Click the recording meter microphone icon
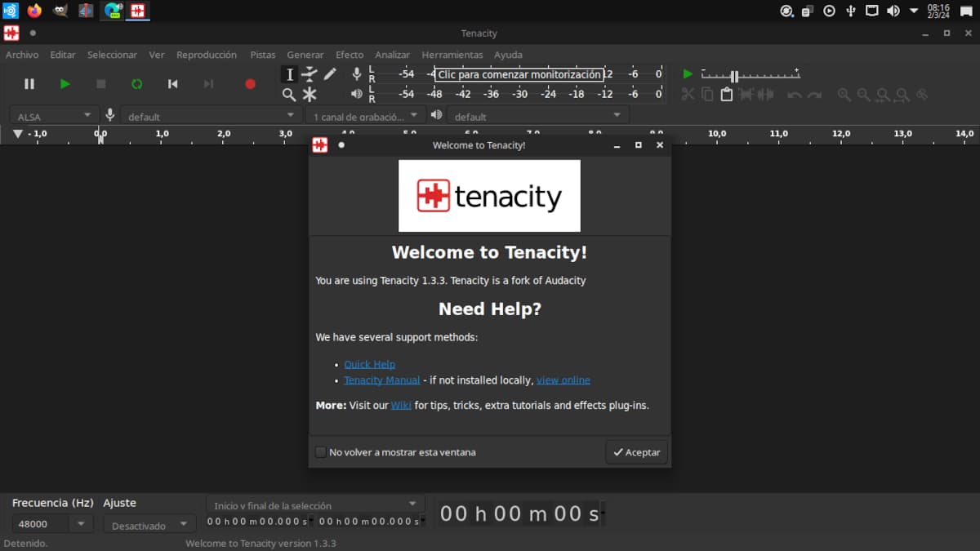The width and height of the screenshot is (980, 551). click(x=356, y=74)
